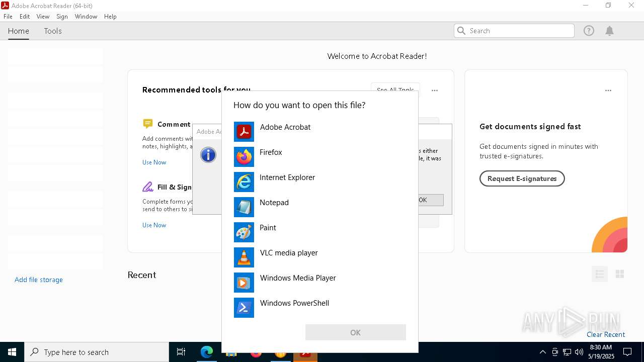Choose the Paint text label
Viewport: 644px width, 362px height.
click(x=268, y=228)
